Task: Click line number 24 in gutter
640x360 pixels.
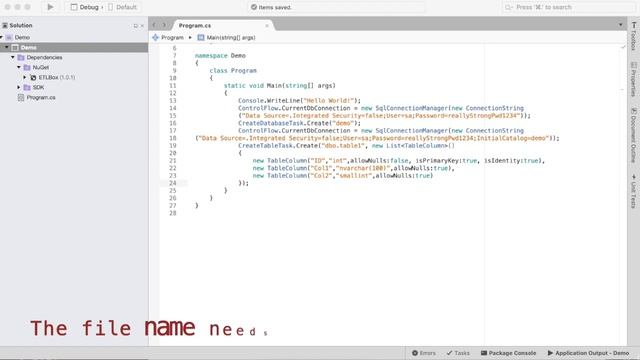Action: 173,183
